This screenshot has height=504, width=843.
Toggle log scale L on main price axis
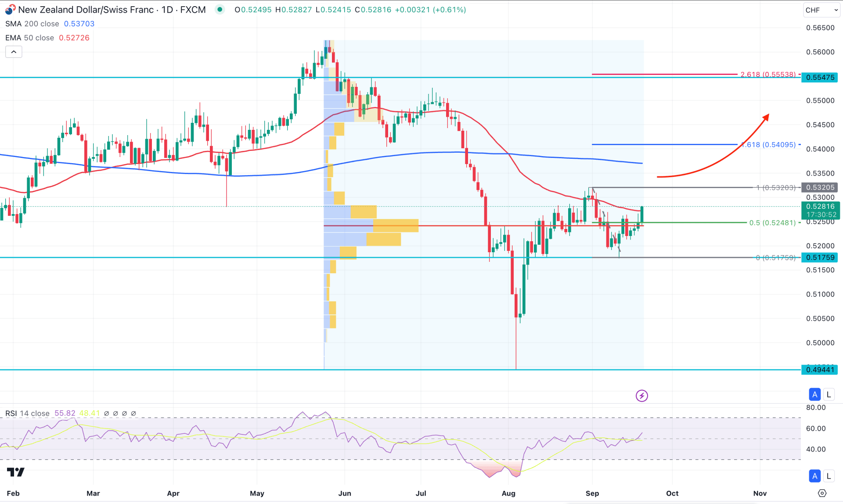[829, 394]
